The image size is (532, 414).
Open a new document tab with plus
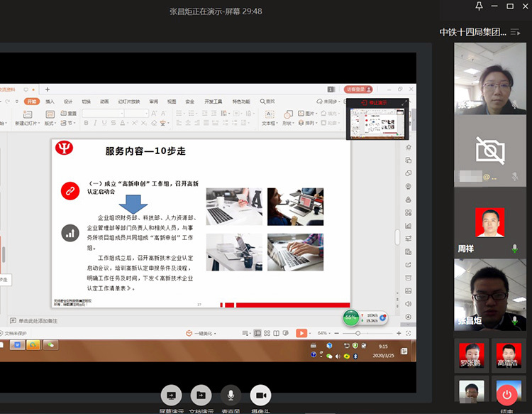point(48,89)
